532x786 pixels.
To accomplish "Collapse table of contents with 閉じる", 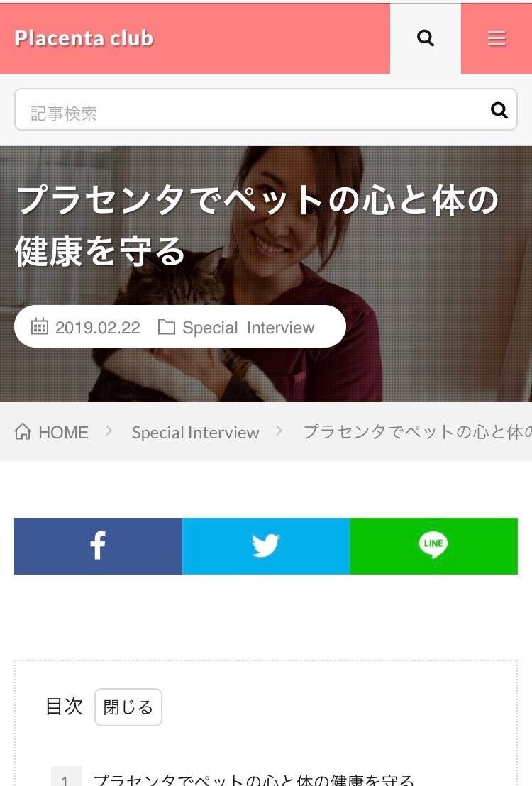I will coord(128,707).
